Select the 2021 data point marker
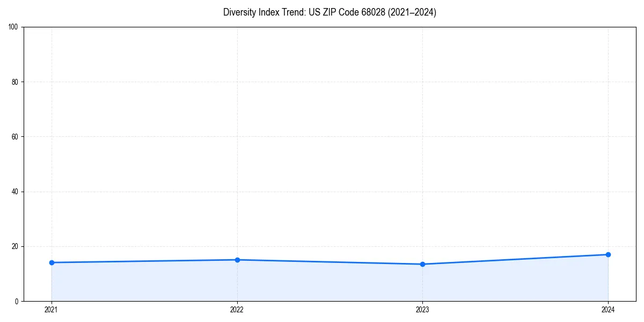 [x=52, y=262]
